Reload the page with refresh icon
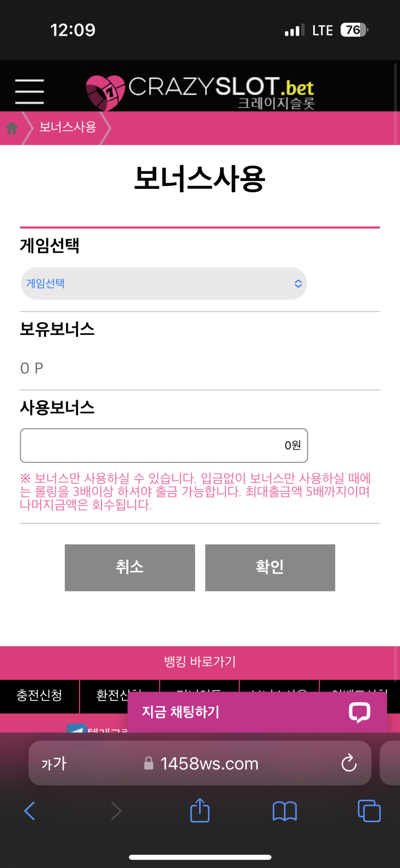 (x=349, y=763)
